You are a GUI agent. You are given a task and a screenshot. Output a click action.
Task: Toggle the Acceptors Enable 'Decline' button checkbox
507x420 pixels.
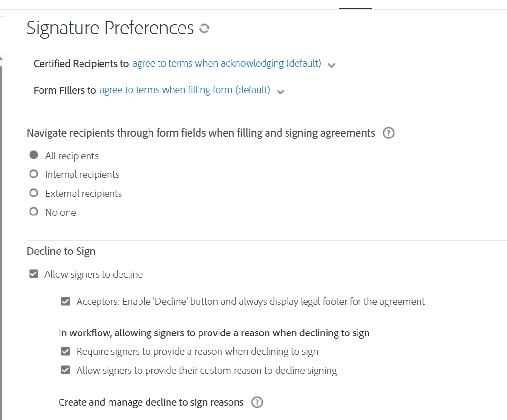click(66, 301)
